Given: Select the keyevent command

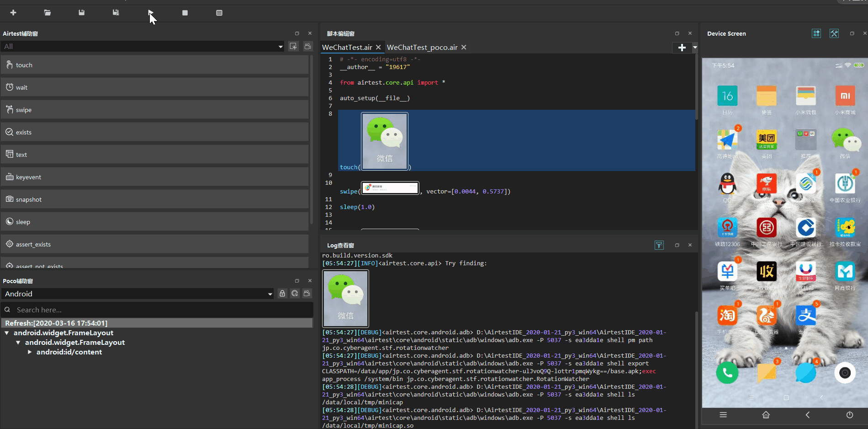Looking at the screenshot, I should [x=154, y=177].
